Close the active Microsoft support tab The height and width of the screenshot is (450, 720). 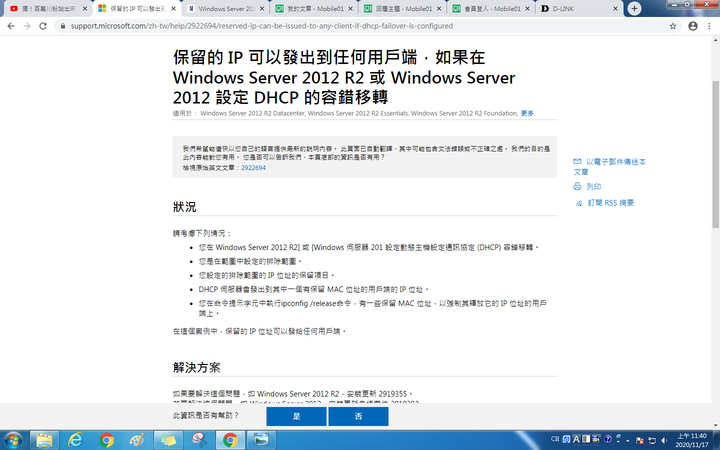[x=173, y=8]
